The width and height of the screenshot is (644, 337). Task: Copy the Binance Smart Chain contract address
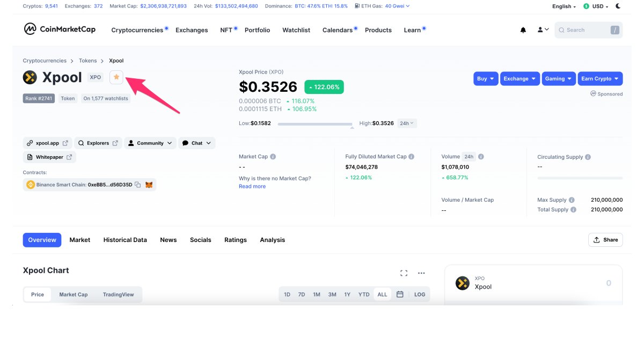138,185
